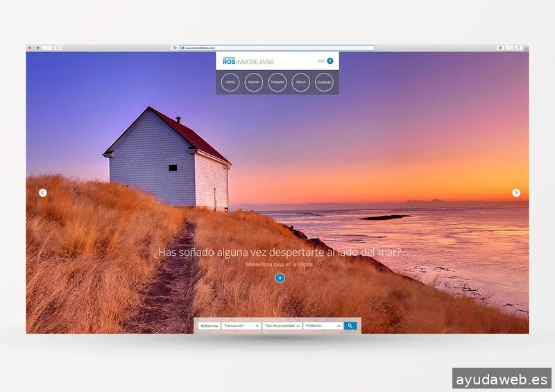The image size is (555, 392).
Task: Click the Facebook icon in the header
Action: pyautogui.click(x=330, y=61)
